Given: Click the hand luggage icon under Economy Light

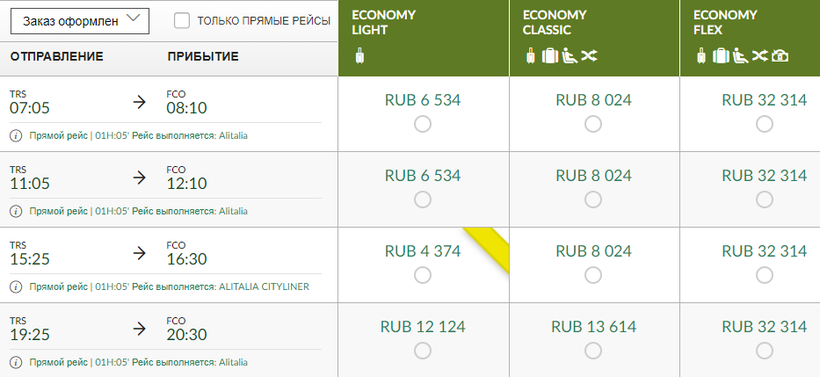Looking at the screenshot, I should coord(359,55).
